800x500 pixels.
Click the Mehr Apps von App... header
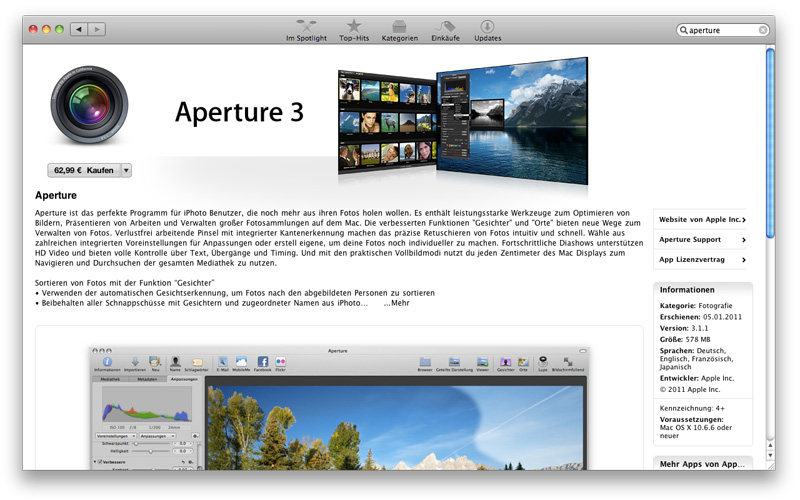pos(702,464)
